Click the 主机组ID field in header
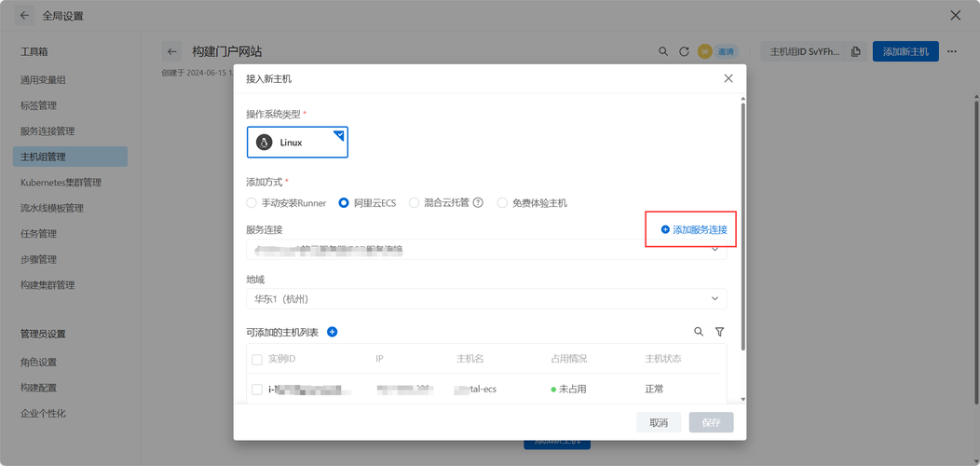This screenshot has height=466, width=980. 806,51
